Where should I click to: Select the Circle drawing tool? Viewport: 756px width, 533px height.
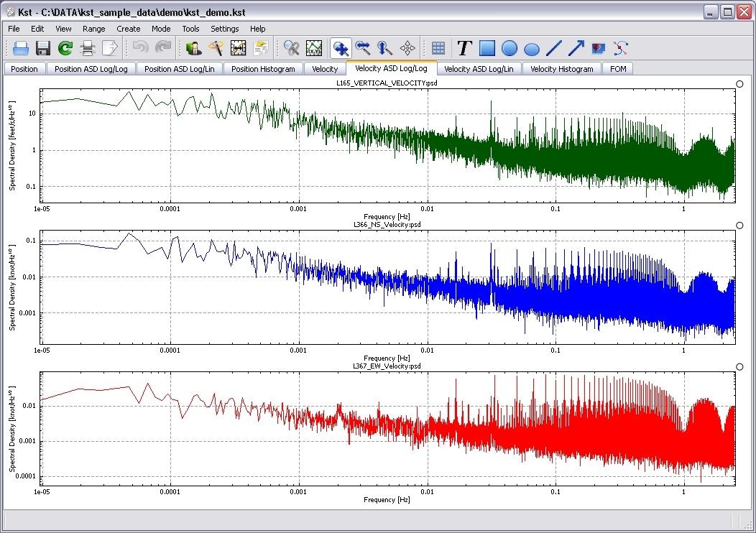tap(510, 48)
